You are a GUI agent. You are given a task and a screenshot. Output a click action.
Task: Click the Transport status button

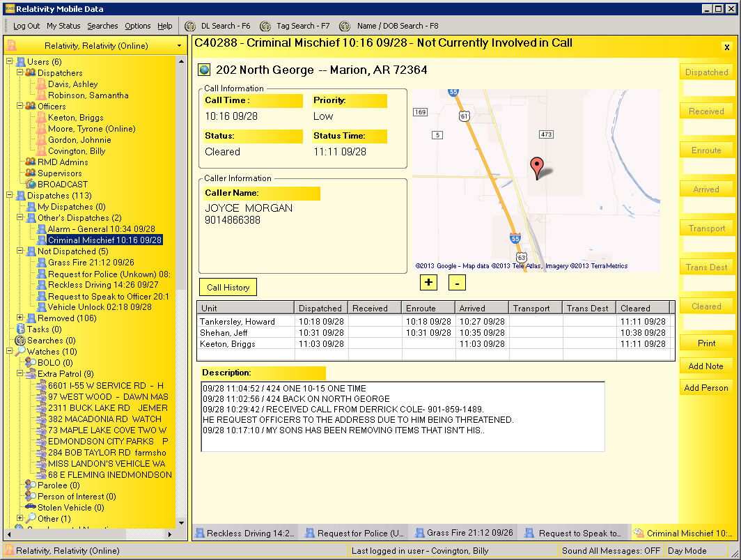point(706,228)
